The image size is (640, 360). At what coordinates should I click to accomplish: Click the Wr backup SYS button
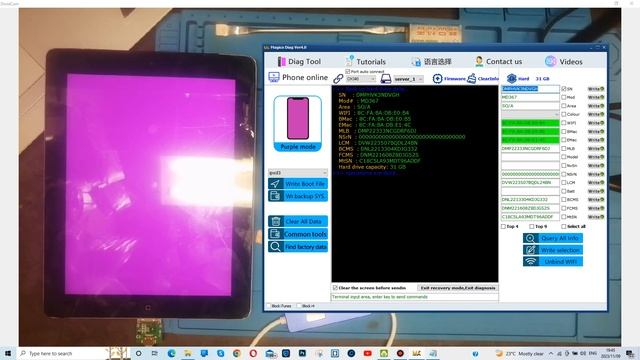point(298,196)
